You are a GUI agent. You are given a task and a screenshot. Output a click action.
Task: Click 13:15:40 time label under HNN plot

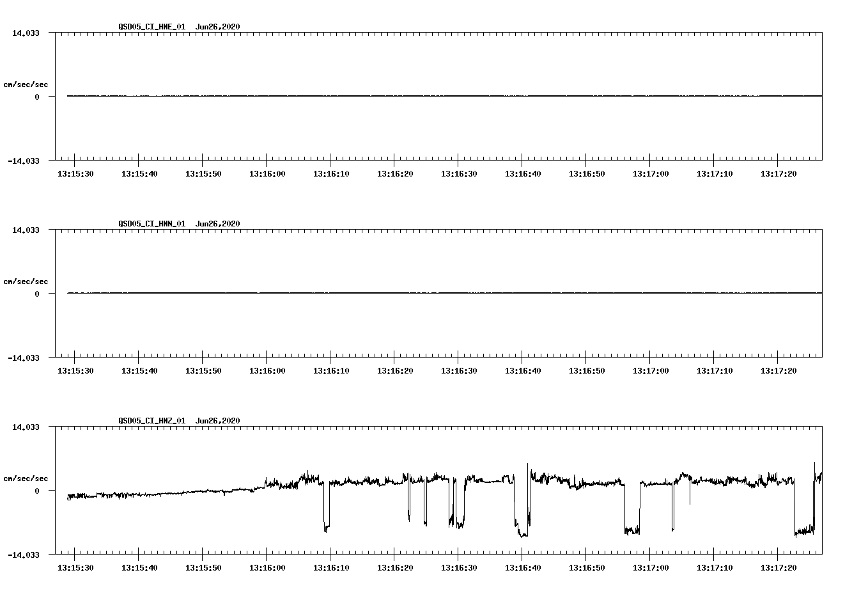[139, 371]
